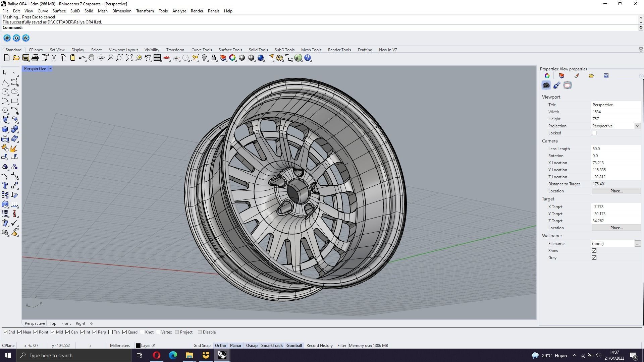Enable the Knot osnap checkbox
This screenshot has width=644, height=362.
[x=142, y=332]
